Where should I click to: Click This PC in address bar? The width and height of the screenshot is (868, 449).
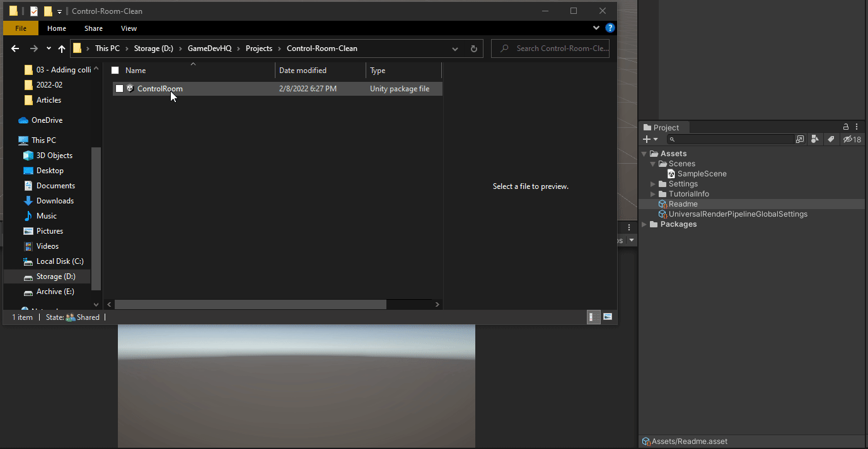[x=107, y=48]
